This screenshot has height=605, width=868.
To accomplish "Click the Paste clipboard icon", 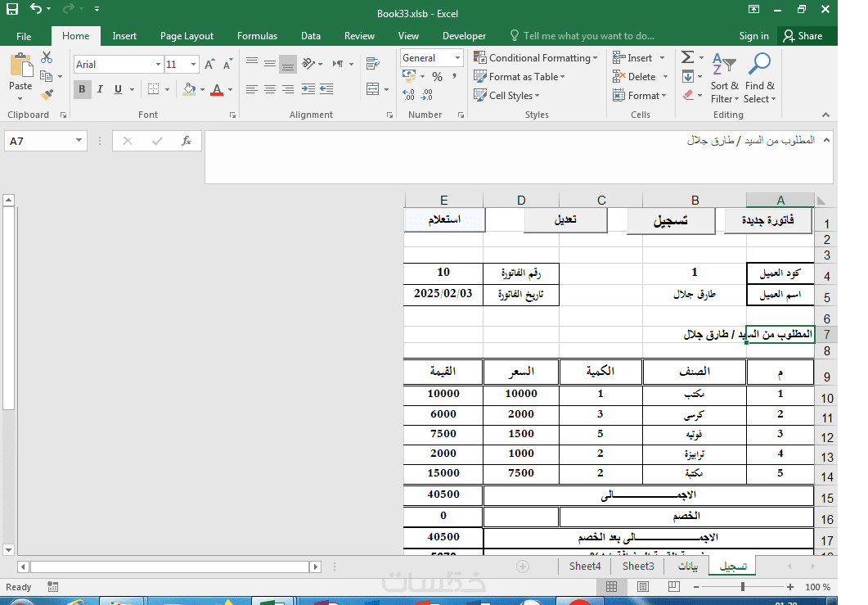I will pos(20,65).
